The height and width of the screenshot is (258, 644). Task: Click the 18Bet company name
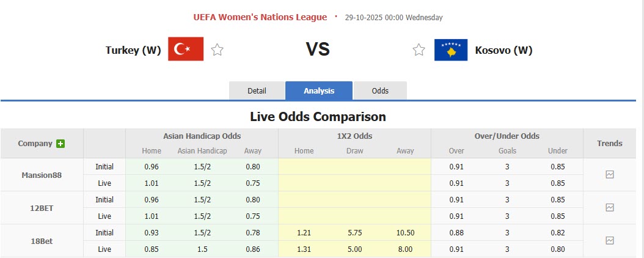coord(41,241)
